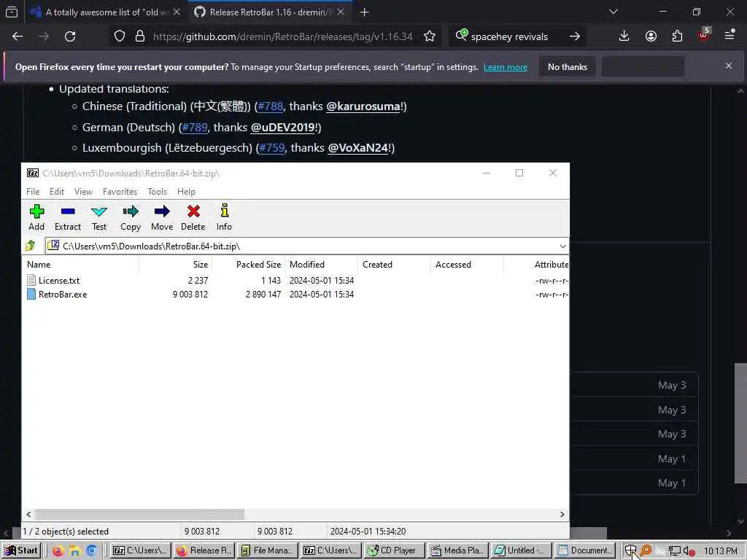Open the @karurosuma profile link
747x560 pixels.
pyautogui.click(x=363, y=106)
